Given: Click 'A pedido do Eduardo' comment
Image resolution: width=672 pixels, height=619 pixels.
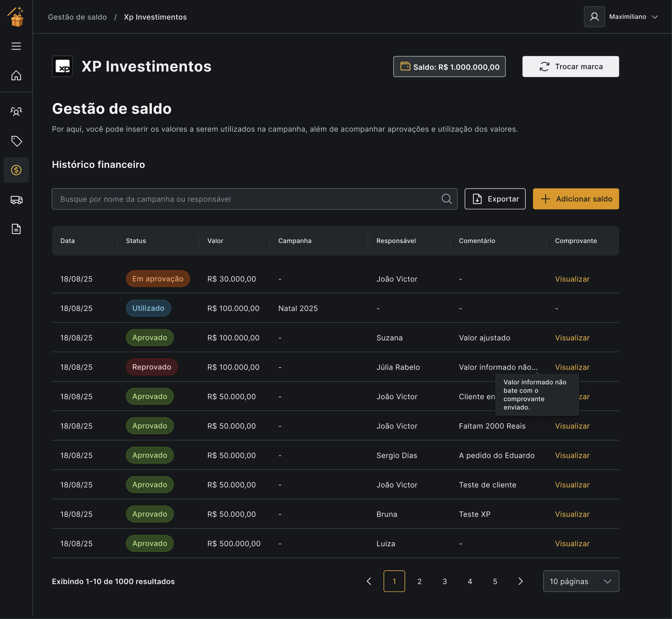Looking at the screenshot, I should [x=497, y=455].
